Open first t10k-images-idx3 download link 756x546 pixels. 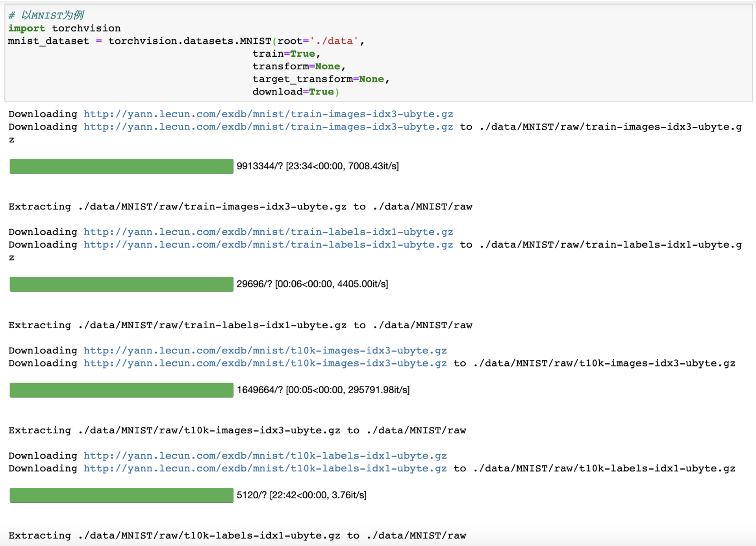pyautogui.click(x=265, y=351)
